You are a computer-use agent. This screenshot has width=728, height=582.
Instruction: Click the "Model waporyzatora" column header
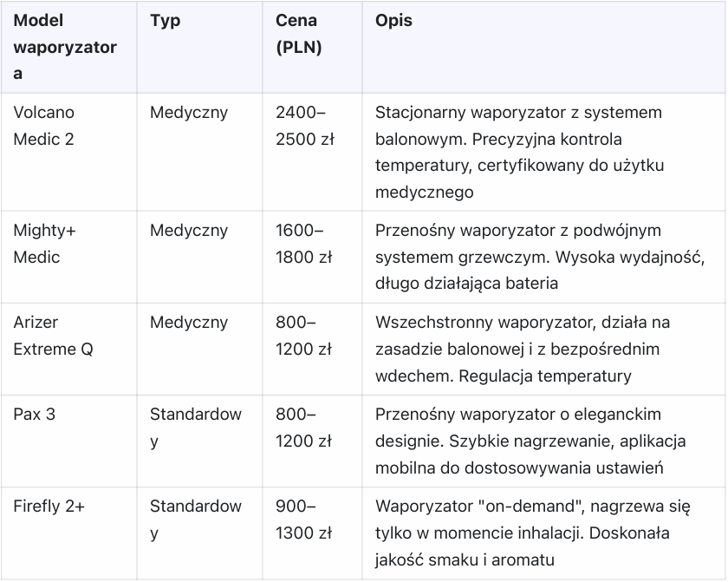(65, 47)
